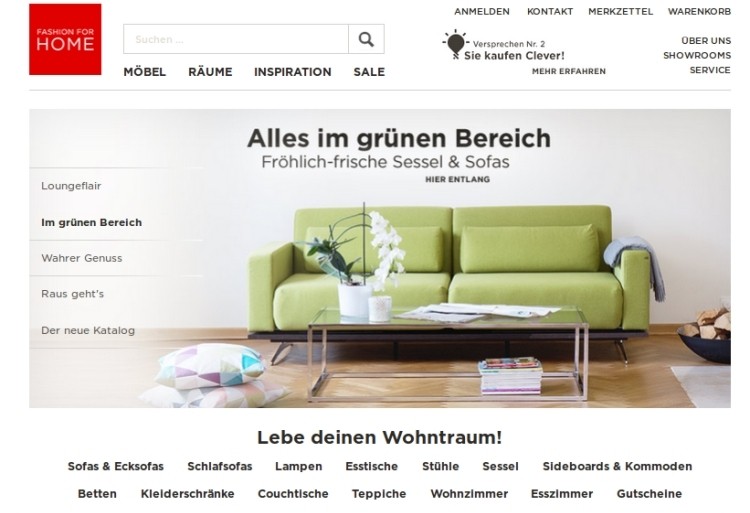Open the INSPIRATION menu
This screenshot has width=750, height=513.
click(x=293, y=72)
